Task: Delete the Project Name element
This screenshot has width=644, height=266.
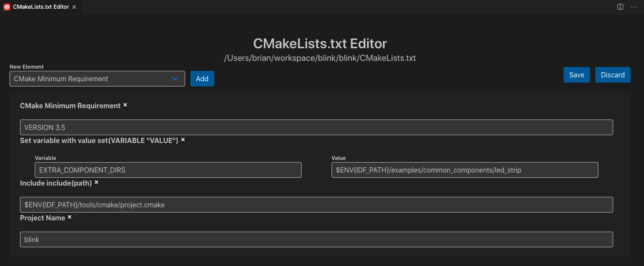Action: click(70, 217)
